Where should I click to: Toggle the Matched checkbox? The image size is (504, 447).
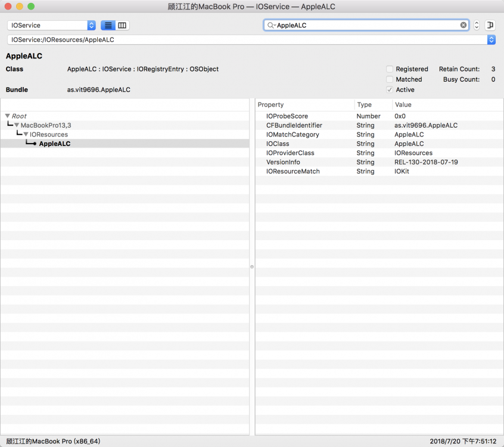[390, 79]
